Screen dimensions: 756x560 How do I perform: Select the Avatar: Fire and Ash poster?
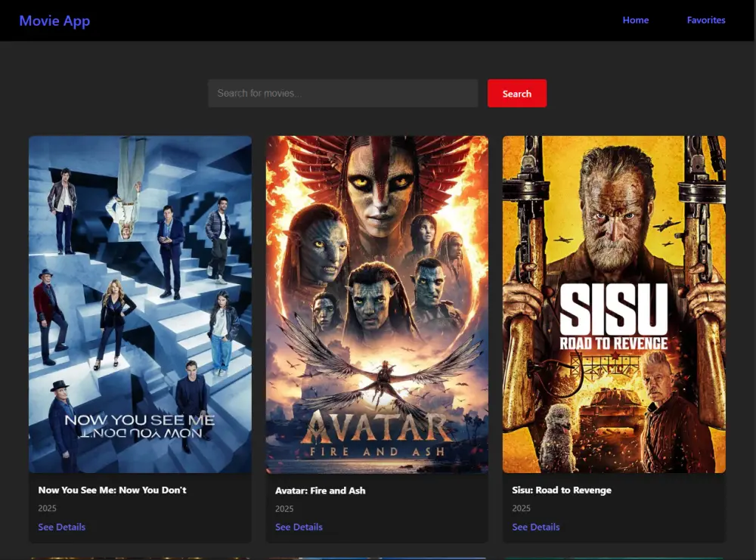[377, 305]
